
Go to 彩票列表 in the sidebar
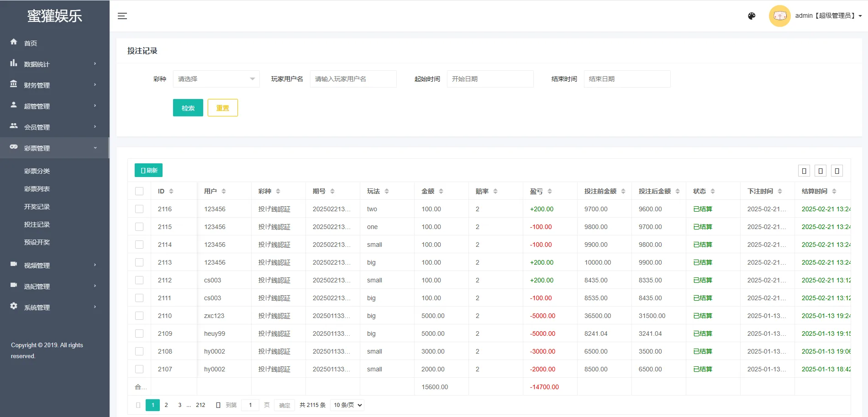(37, 189)
